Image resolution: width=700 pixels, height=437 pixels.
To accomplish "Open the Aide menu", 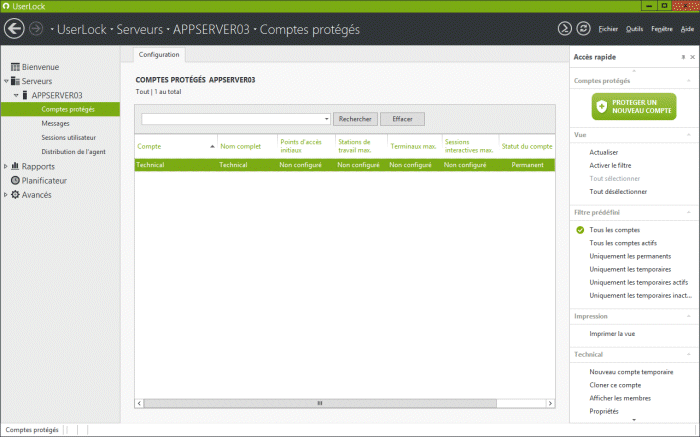I will click(687, 29).
